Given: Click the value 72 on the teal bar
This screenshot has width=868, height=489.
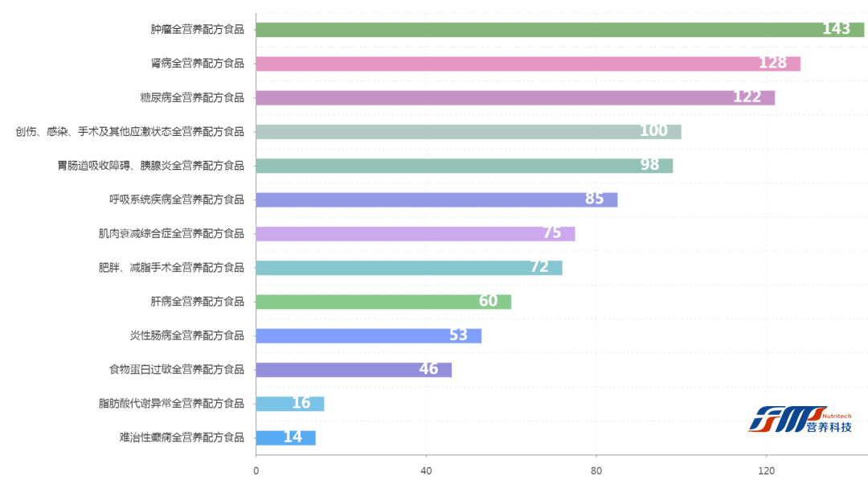Looking at the screenshot, I should pyautogui.click(x=539, y=267).
